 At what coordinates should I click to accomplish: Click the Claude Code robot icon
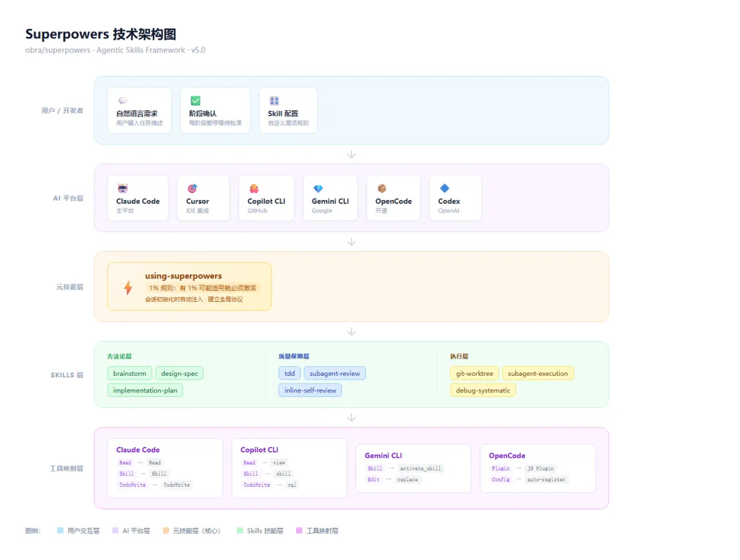click(x=123, y=188)
